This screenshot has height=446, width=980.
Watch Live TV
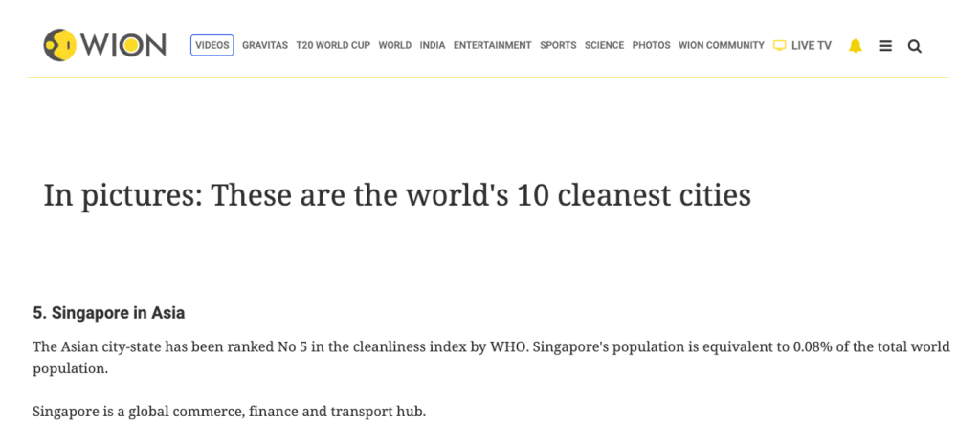812,45
